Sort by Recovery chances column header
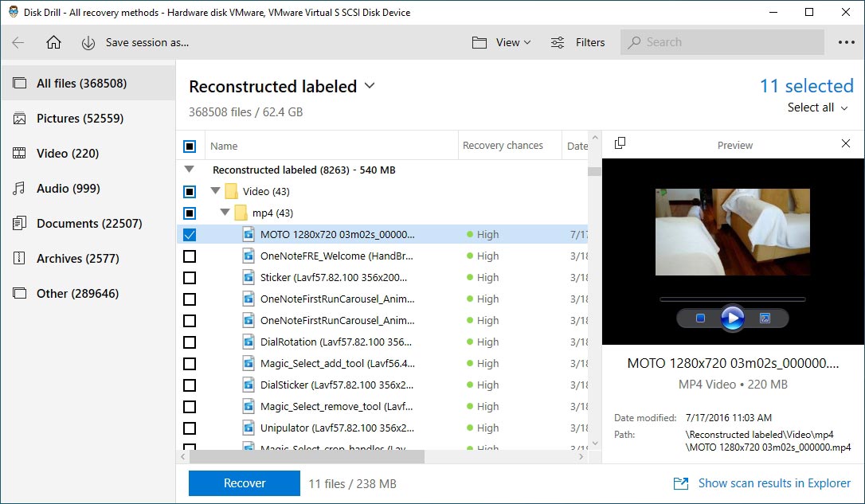This screenshot has height=504, width=865. 510,147
